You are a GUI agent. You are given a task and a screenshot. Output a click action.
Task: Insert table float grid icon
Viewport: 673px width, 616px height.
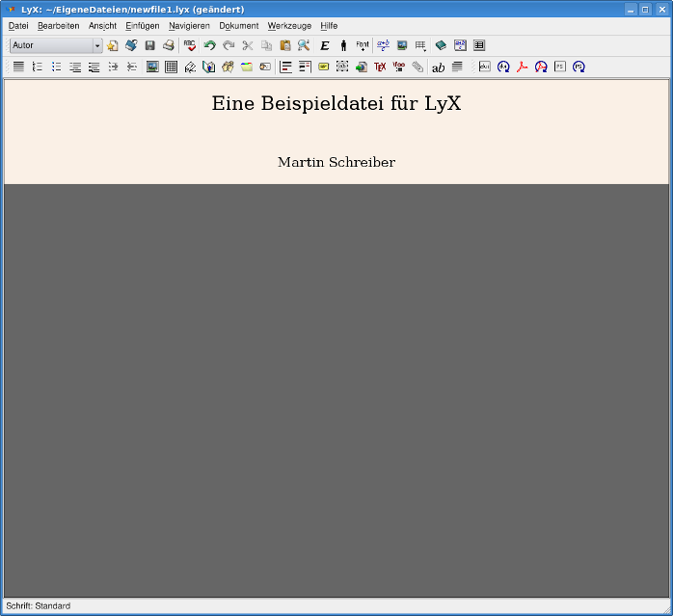point(172,67)
